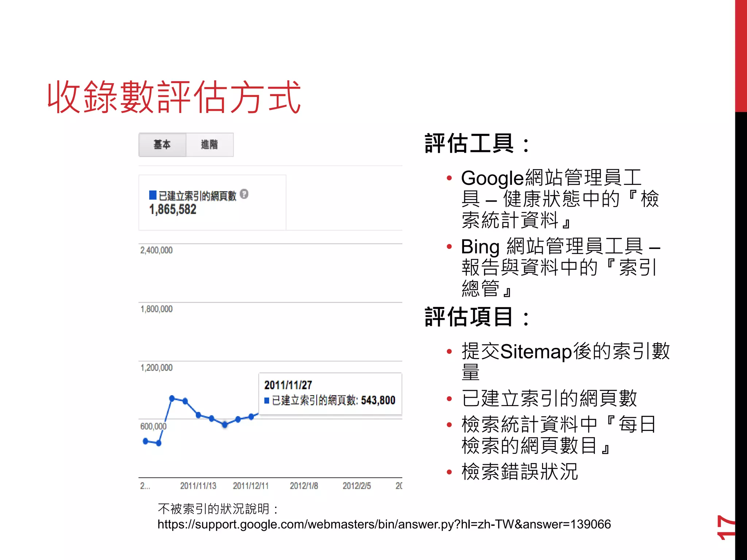Click the 2011/11/13 axis label

coord(198,486)
